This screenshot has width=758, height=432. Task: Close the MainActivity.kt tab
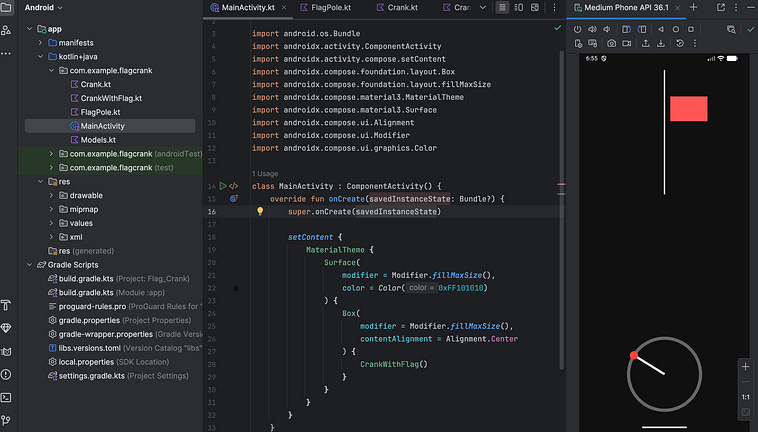point(284,7)
